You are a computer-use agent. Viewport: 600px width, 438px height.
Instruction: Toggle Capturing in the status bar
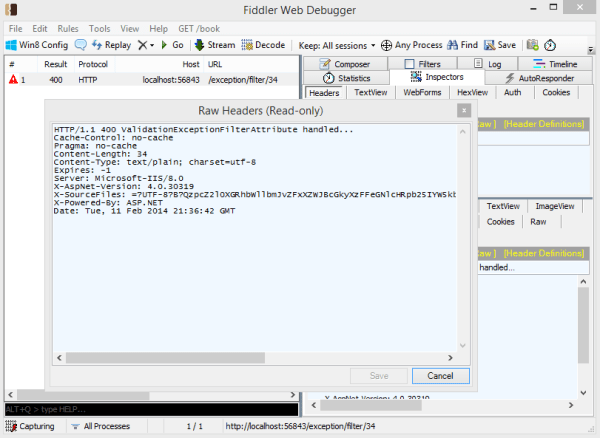[x=30, y=426]
